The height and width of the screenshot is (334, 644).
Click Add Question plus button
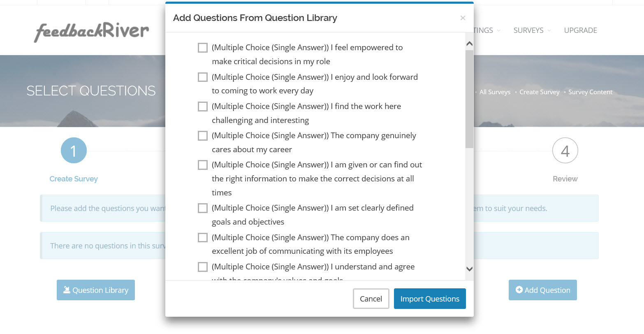click(x=542, y=290)
